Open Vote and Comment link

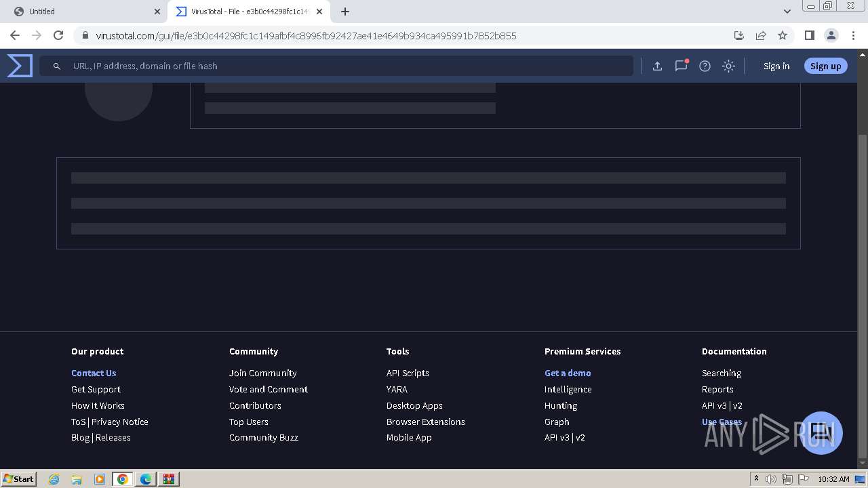(269, 389)
